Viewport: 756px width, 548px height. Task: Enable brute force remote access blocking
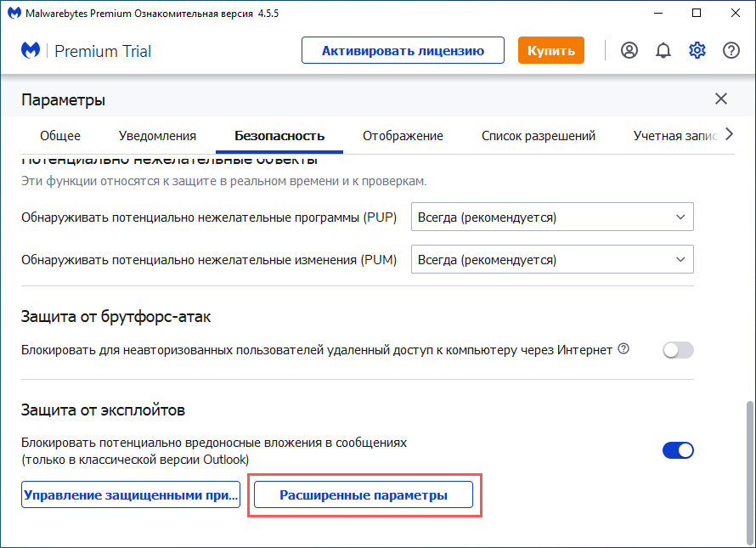coord(678,350)
